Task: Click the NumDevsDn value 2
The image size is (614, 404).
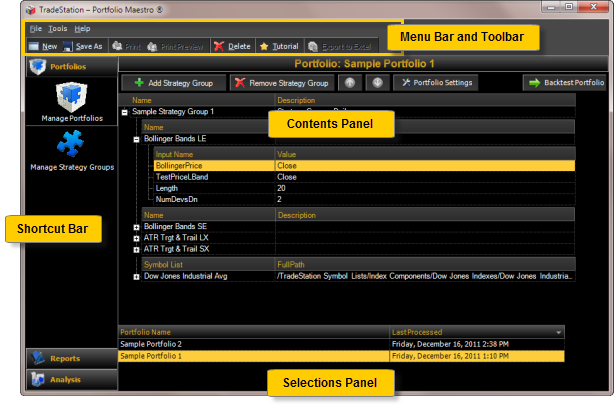Action: [x=279, y=199]
